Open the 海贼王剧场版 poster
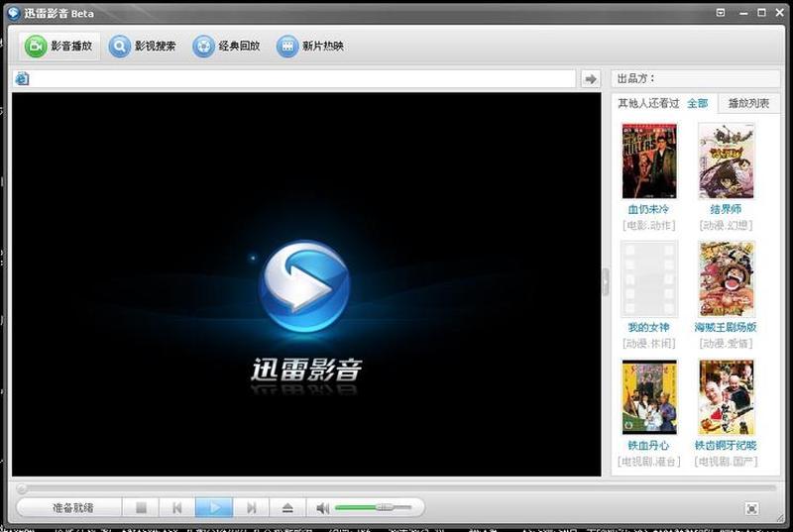 (x=727, y=279)
